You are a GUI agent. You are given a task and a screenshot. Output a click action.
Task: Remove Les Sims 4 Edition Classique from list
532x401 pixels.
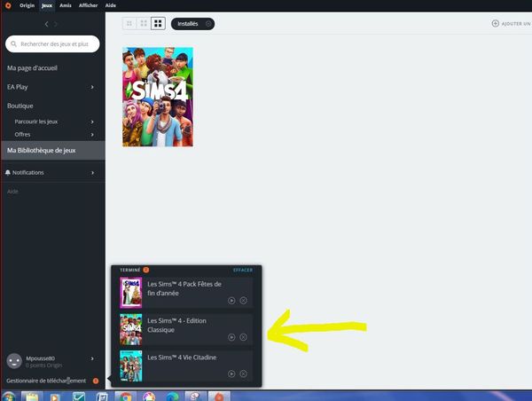coord(243,337)
